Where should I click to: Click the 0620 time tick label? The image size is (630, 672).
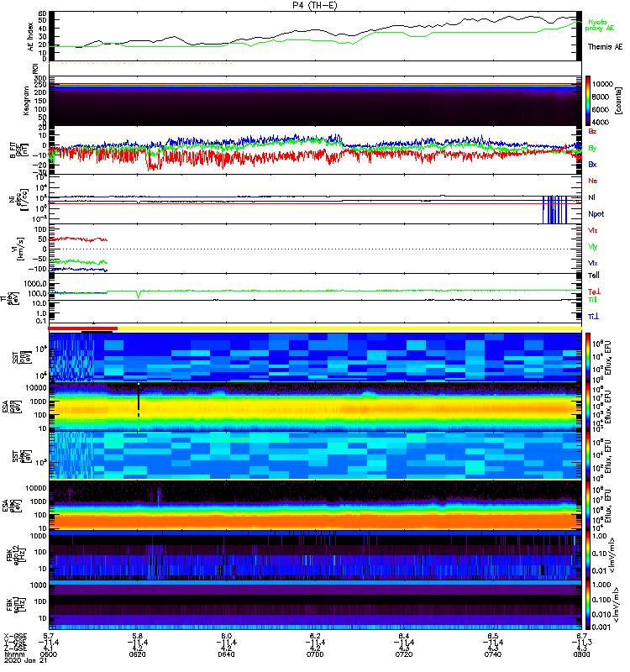point(137,654)
